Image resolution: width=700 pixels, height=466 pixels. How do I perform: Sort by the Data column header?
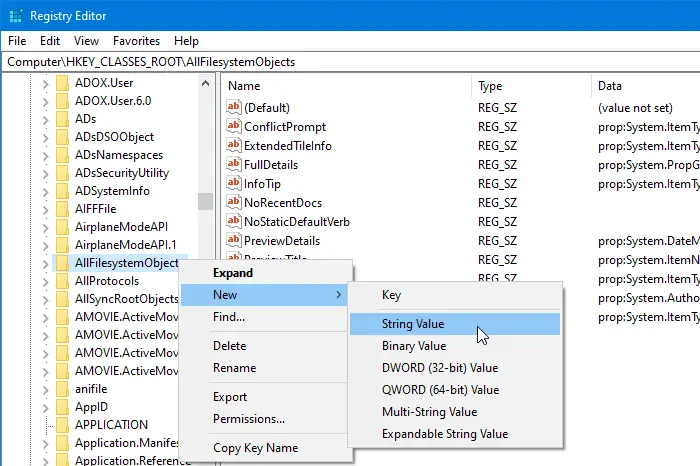tap(646, 86)
